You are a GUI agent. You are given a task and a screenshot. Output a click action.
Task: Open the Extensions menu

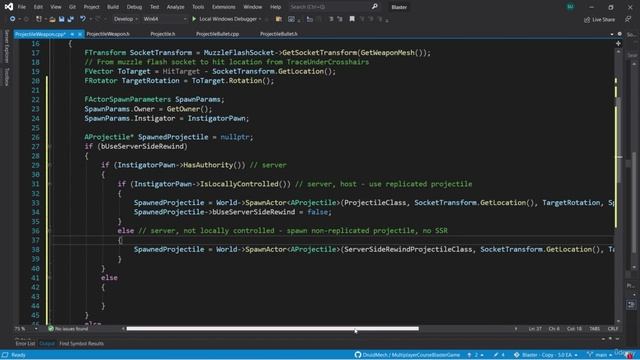pyautogui.click(x=223, y=7)
